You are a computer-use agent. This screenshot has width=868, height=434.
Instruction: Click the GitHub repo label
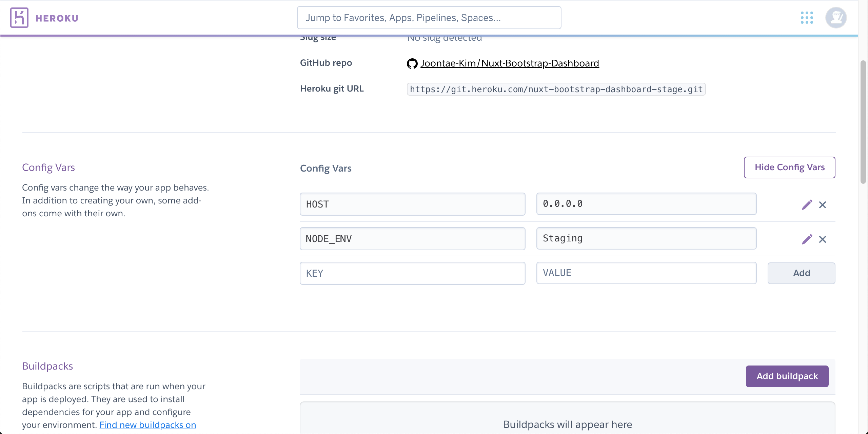326,63
